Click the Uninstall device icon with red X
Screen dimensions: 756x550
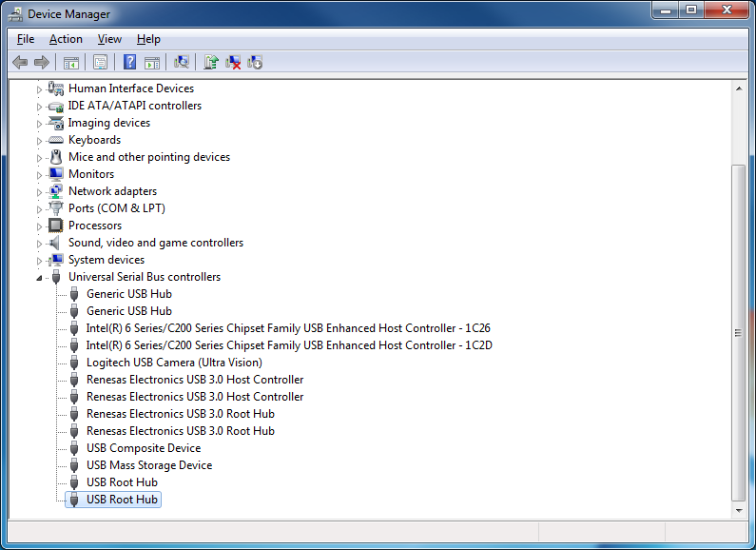[x=233, y=63]
